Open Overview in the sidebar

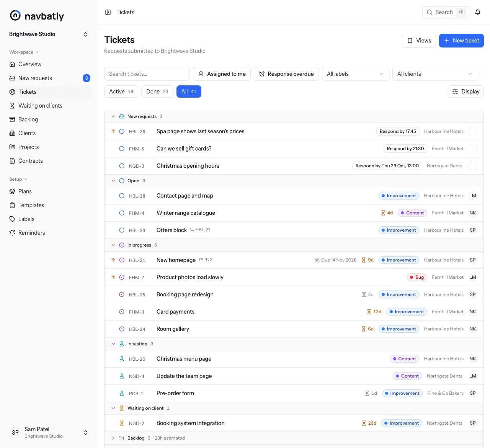tap(49, 64)
